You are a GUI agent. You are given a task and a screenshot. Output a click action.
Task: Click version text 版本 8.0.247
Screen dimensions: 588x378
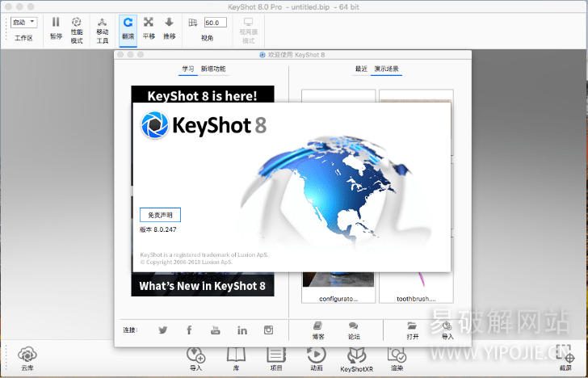[x=157, y=229]
